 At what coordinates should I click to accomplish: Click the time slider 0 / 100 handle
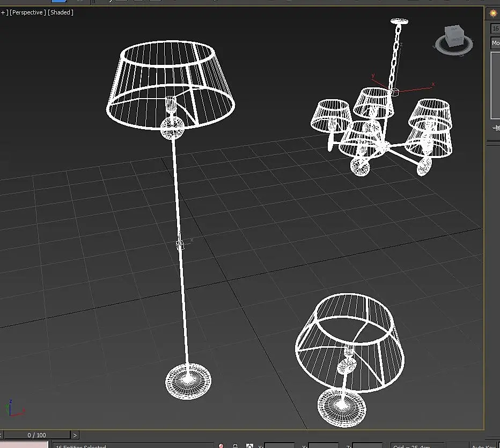(x=36, y=435)
